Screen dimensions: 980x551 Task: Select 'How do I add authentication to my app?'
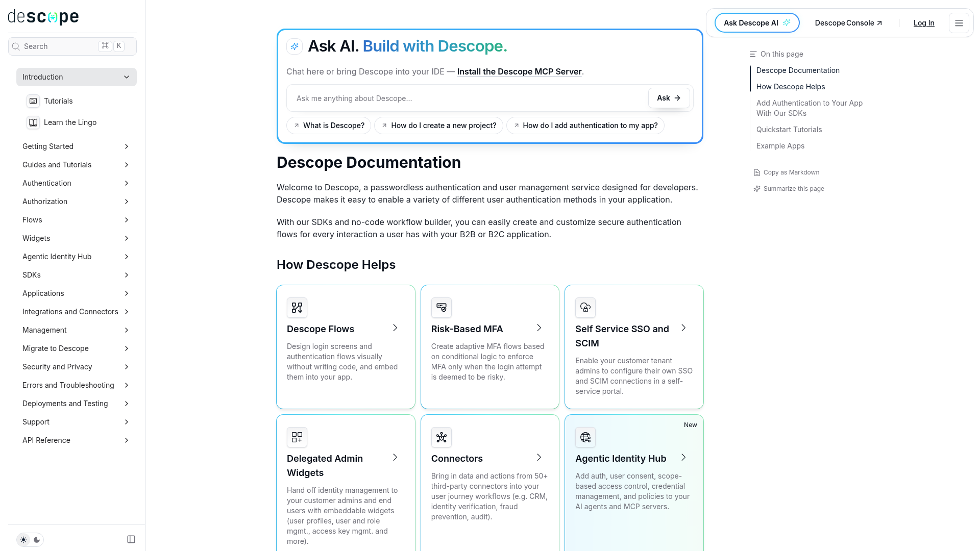585,126
